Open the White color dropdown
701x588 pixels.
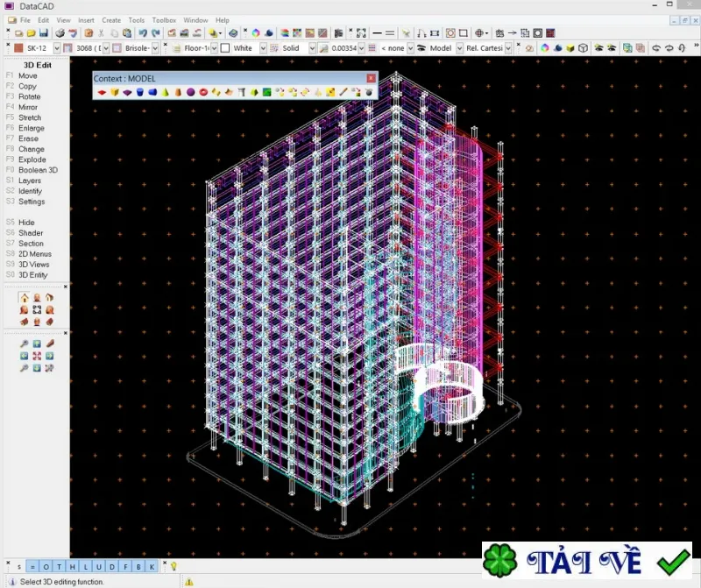point(264,48)
